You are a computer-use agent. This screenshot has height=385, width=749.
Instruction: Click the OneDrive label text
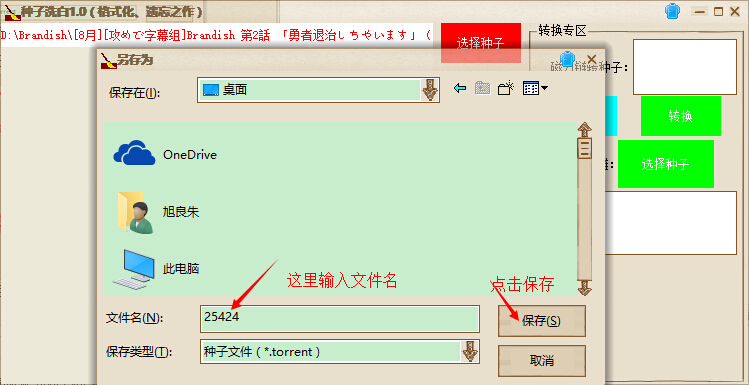point(190,155)
